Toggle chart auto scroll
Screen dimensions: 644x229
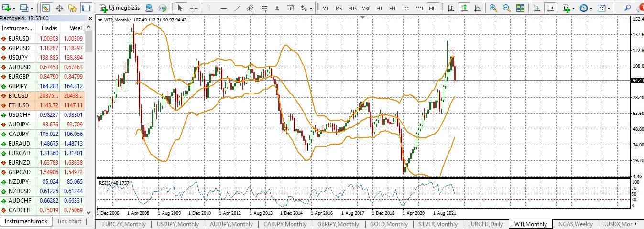[537, 8]
